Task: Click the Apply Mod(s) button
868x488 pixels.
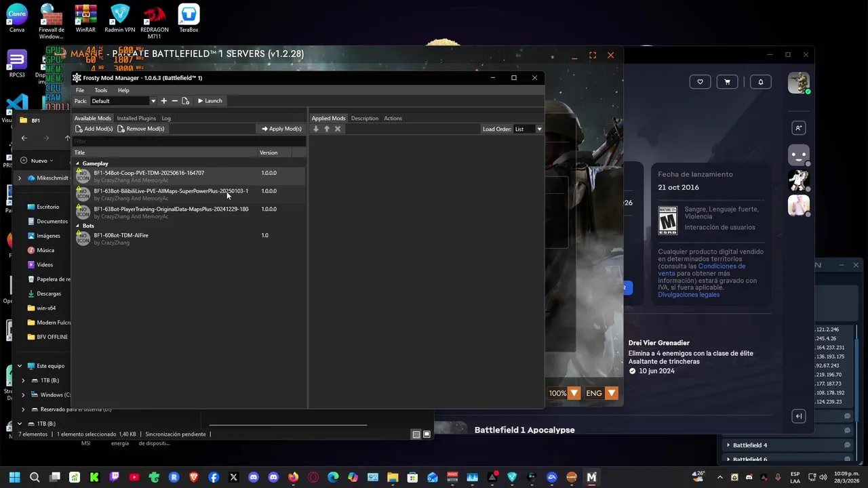Action: [x=281, y=129]
